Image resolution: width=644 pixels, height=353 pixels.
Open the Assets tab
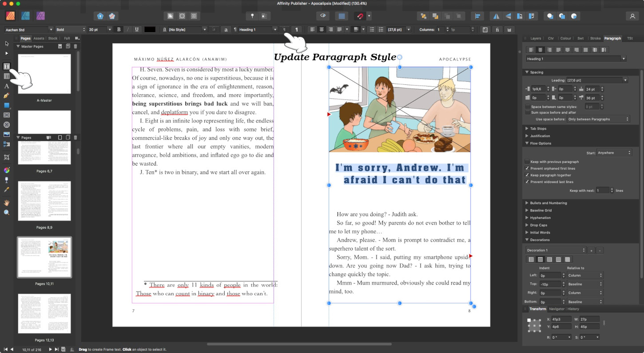pos(39,39)
